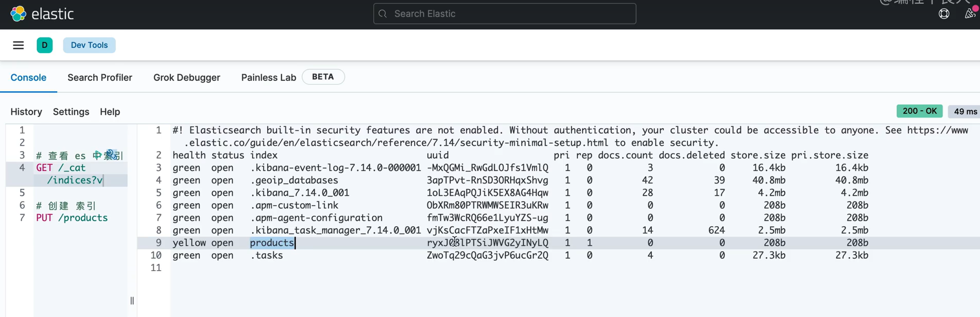Click the D space avatar

point(45,45)
